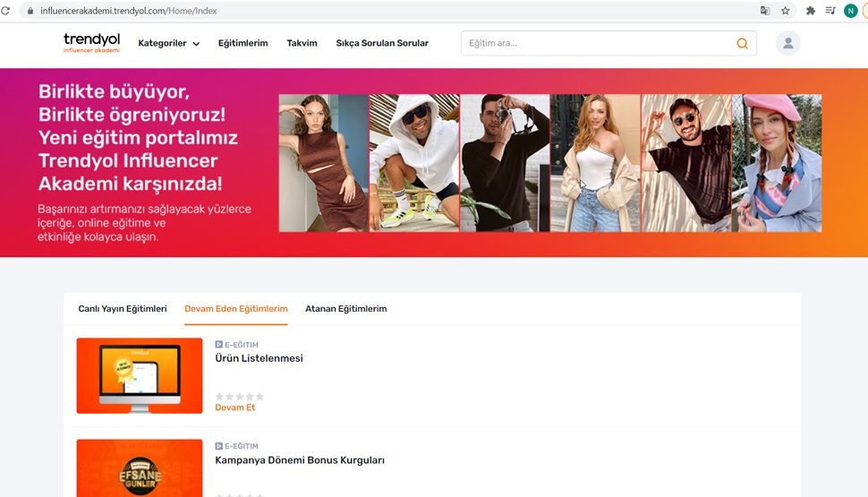Image resolution: width=868 pixels, height=497 pixels.
Task: Open the user profile avatar icon
Action: pyautogui.click(x=787, y=43)
